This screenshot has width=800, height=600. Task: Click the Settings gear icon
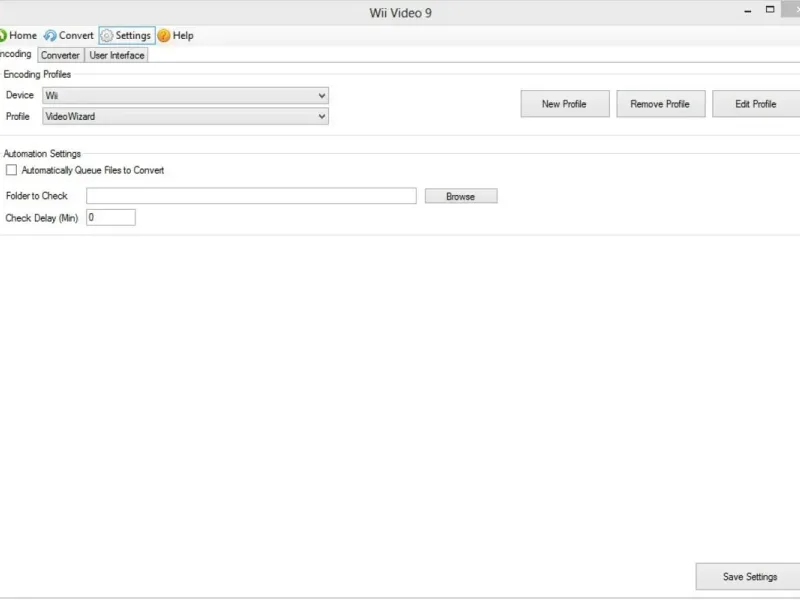click(107, 36)
